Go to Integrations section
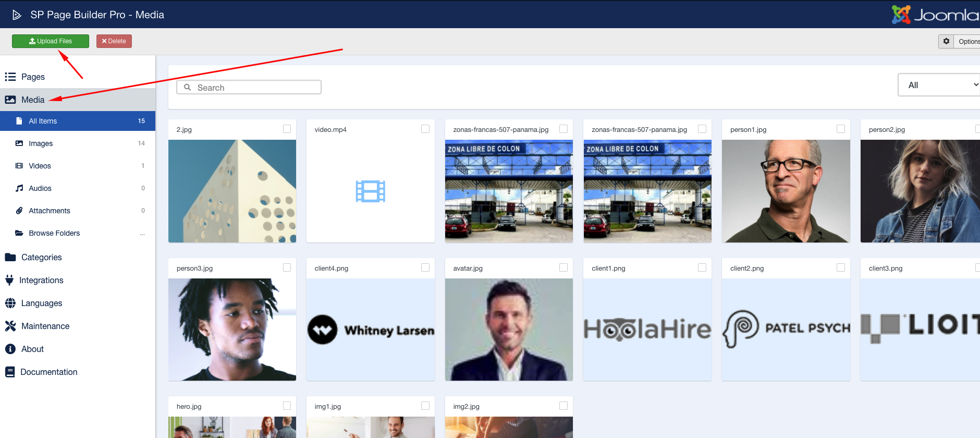The image size is (980, 438). pos(78,280)
